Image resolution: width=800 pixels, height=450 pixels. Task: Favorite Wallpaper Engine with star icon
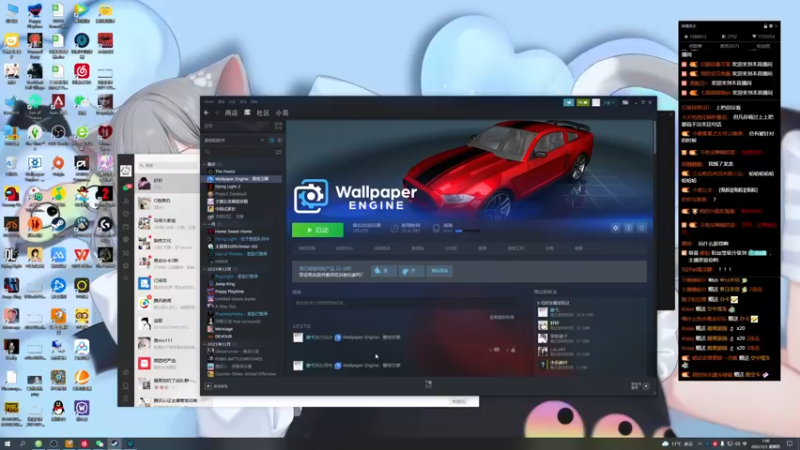(x=642, y=228)
